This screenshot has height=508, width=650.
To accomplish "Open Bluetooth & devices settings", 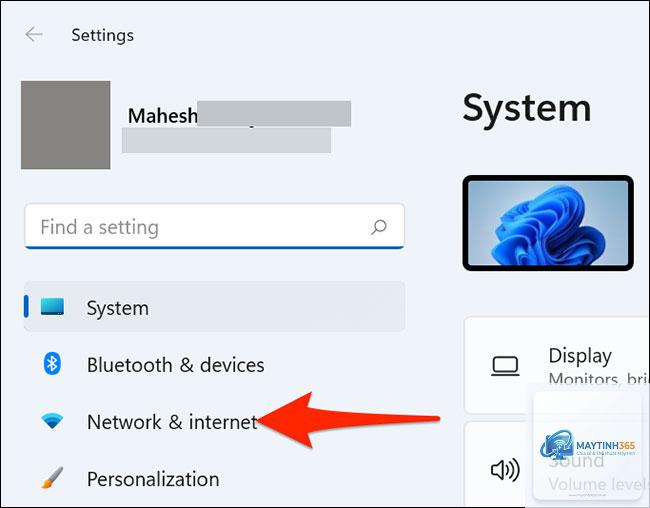I will tap(214, 365).
